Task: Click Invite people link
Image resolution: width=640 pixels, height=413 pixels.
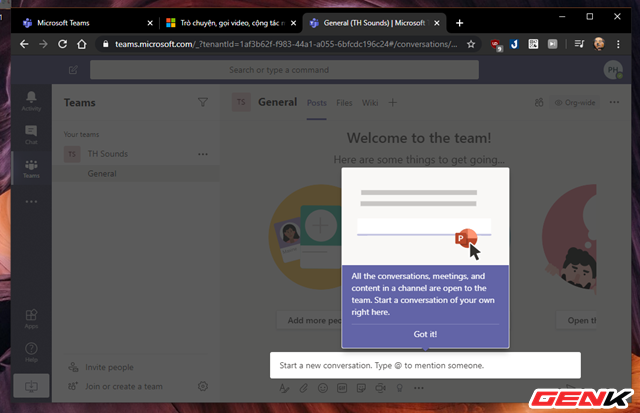Action: point(107,367)
